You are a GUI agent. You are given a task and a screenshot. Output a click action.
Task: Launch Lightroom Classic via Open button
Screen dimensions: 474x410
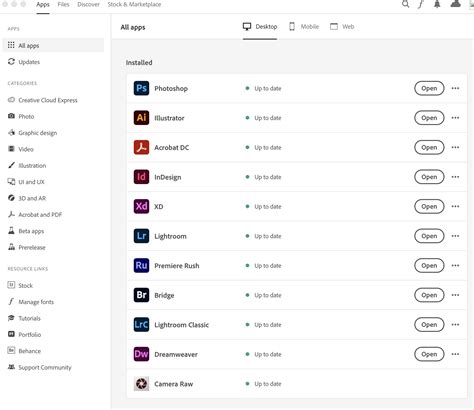[x=429, y=324]
